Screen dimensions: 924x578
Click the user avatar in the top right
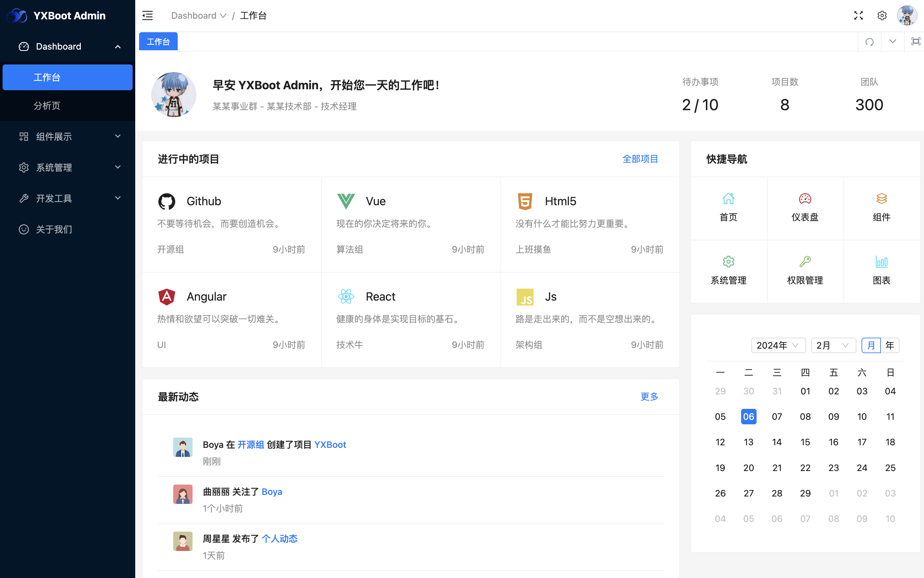(907, 15)
